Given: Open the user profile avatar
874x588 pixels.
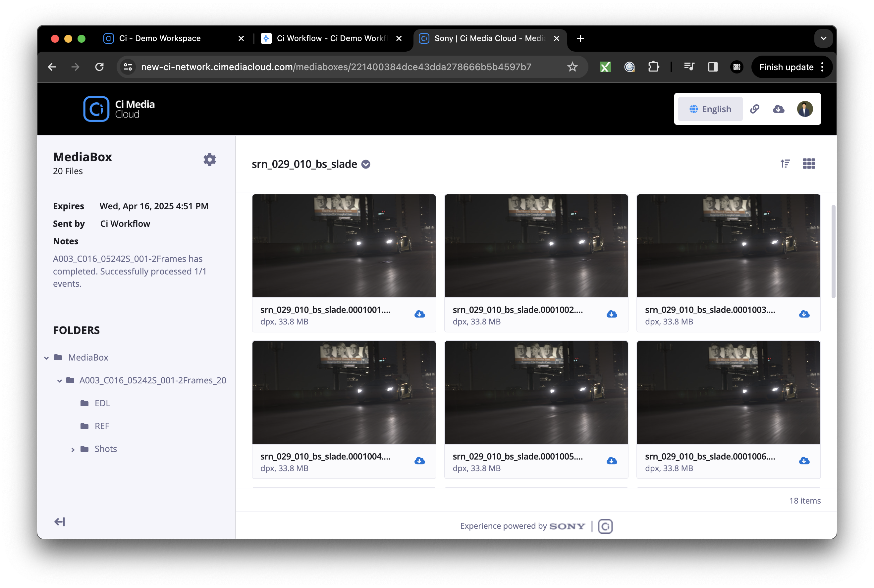Looking at the screenshot, I should (804, 109).
